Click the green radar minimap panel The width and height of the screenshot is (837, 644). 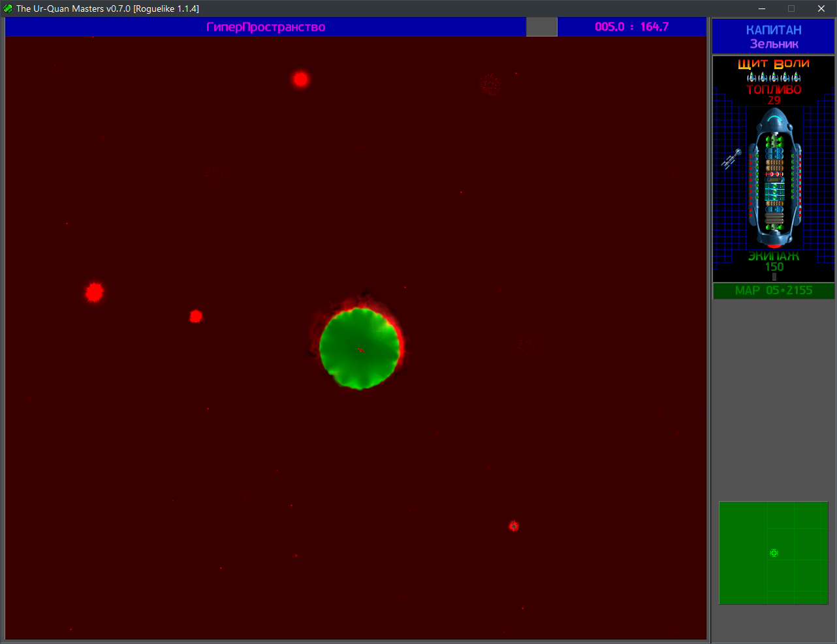click(x=774, y=553)
